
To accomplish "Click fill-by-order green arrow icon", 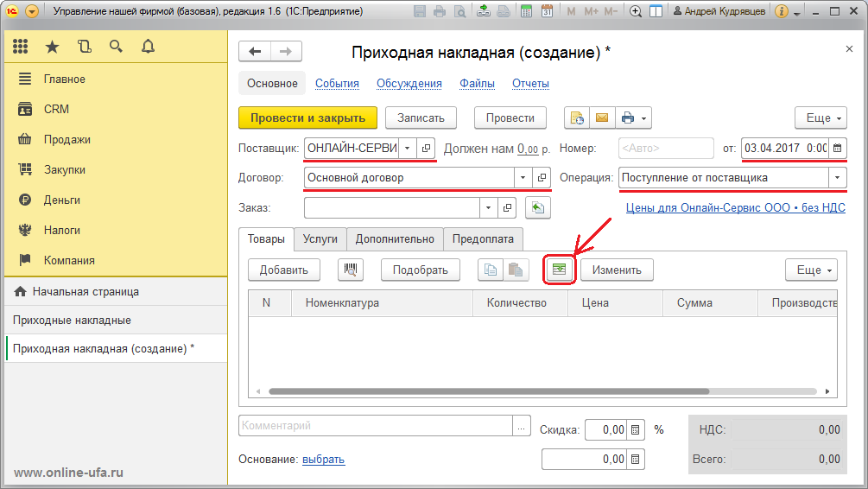I will tap(537, 207).
